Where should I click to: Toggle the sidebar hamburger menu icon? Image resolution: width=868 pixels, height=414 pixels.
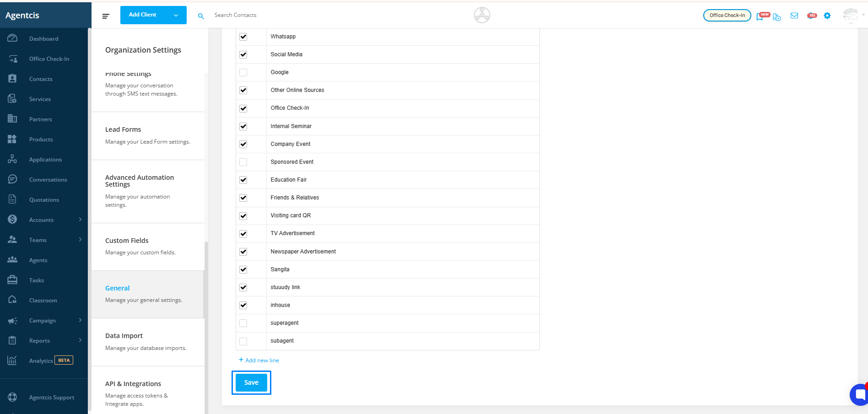(106, 16)
